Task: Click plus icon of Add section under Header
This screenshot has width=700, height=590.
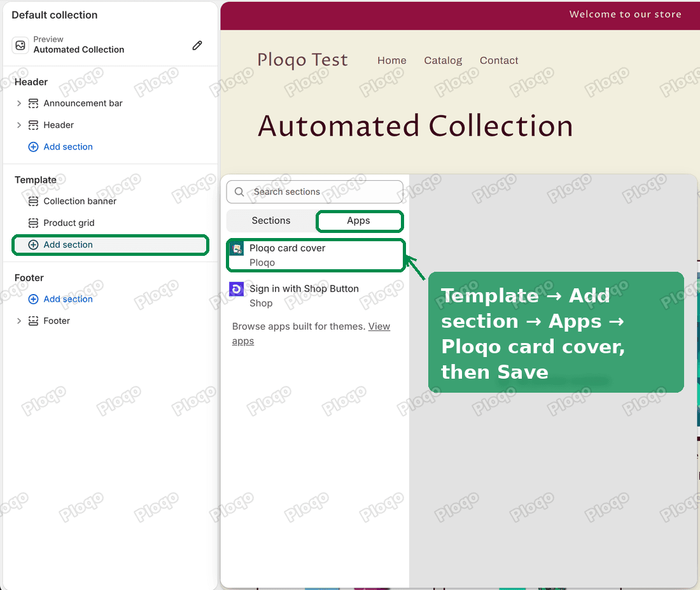Action: coord(33,147)
